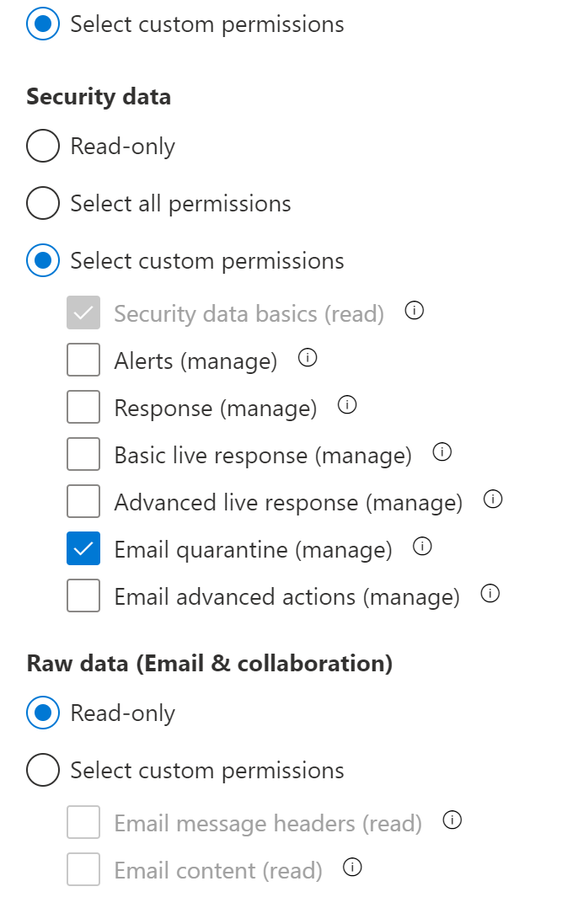This screenshot has height=924, width=573.
Task: Open info tooltip for Email advanced actions
Action: 490,594
